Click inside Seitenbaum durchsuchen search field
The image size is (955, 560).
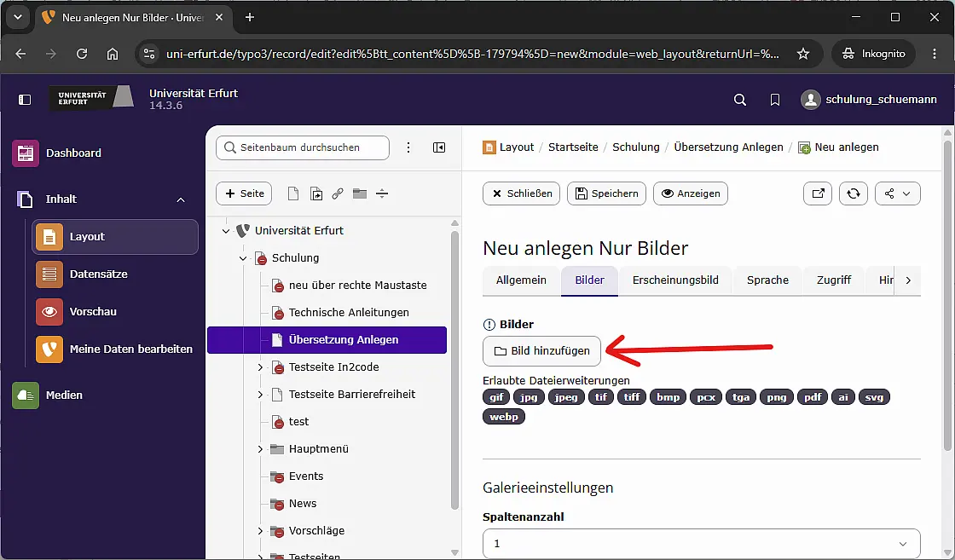click(303, 147)
